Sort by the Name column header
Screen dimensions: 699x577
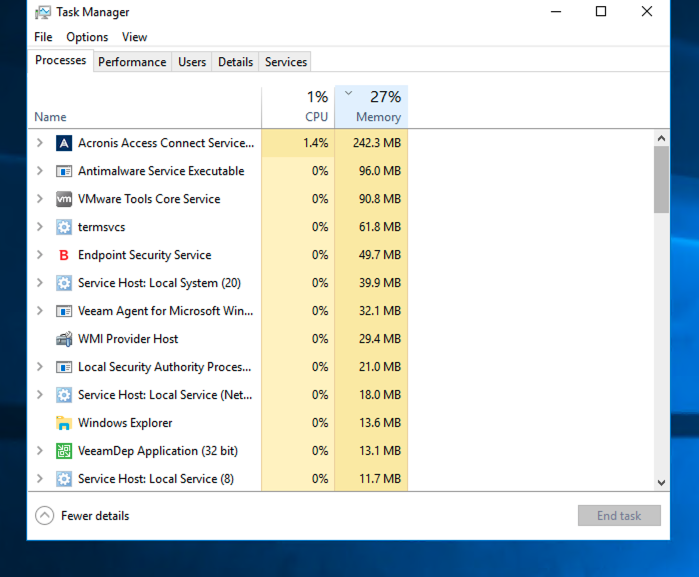coord(144,107)
